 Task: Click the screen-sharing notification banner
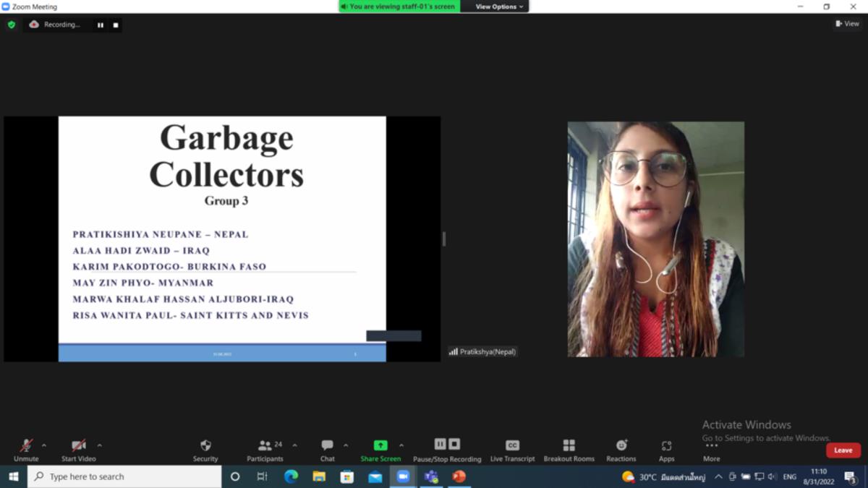click(x=399, y=7)
